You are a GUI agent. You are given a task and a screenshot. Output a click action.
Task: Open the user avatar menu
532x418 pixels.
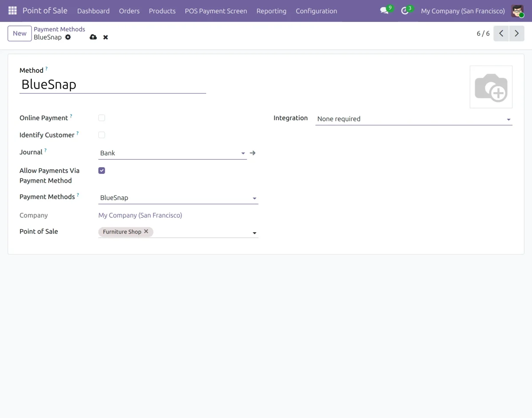point(517,11)
